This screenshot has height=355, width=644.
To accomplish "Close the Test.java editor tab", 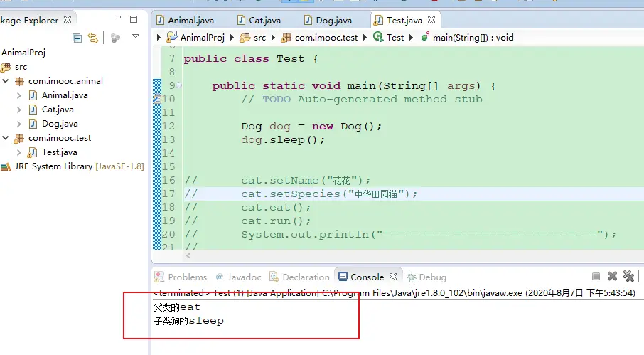I will point(431,20).
